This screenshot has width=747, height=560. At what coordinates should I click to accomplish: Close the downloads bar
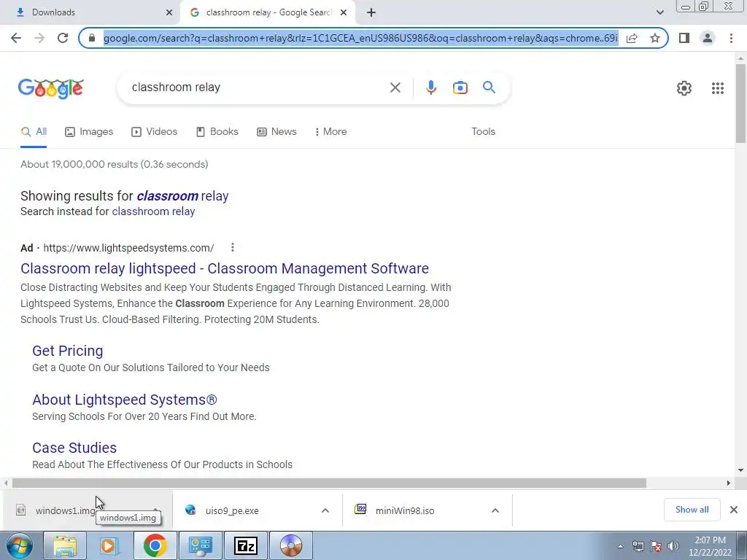pos(734,510)
